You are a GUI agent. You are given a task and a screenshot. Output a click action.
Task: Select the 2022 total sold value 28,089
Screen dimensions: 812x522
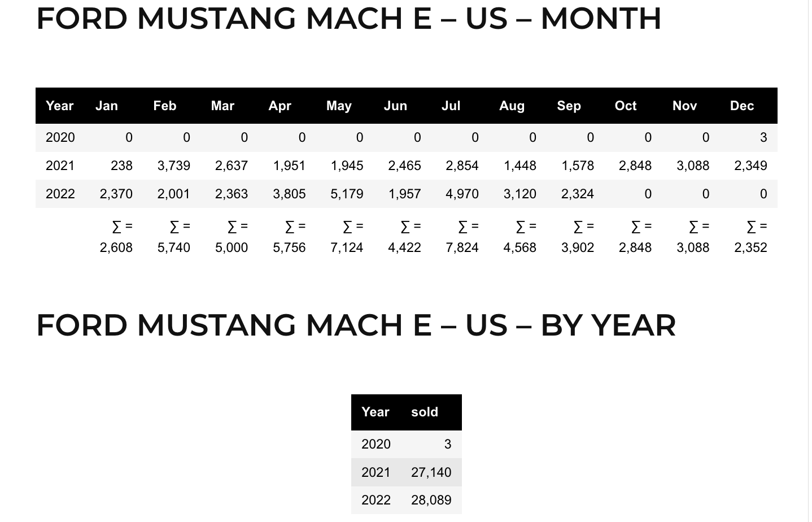431,500
